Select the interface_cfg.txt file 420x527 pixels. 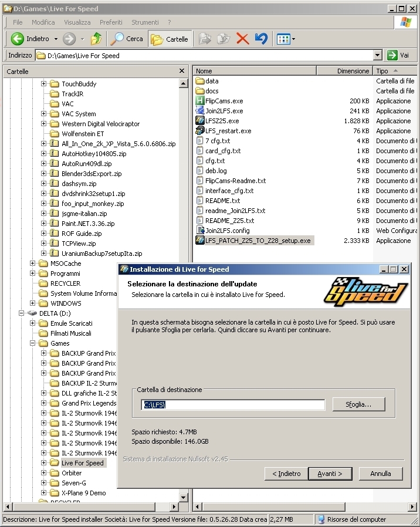(x=229, y=191)
